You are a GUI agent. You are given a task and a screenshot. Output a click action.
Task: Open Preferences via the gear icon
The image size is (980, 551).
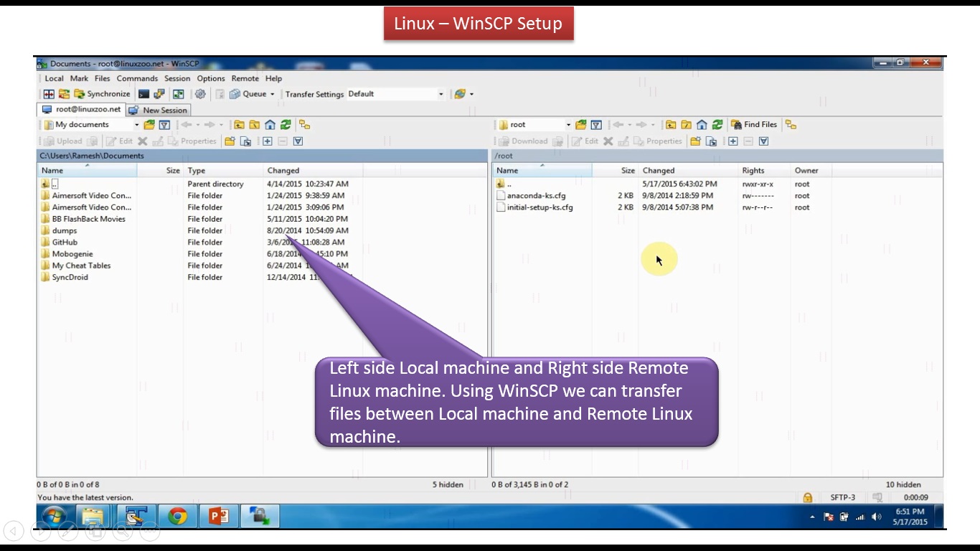200,94
